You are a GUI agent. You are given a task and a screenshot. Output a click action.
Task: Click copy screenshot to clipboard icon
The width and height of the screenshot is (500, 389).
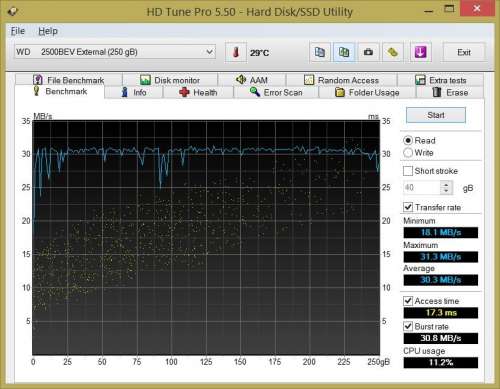tap(344, 52)
